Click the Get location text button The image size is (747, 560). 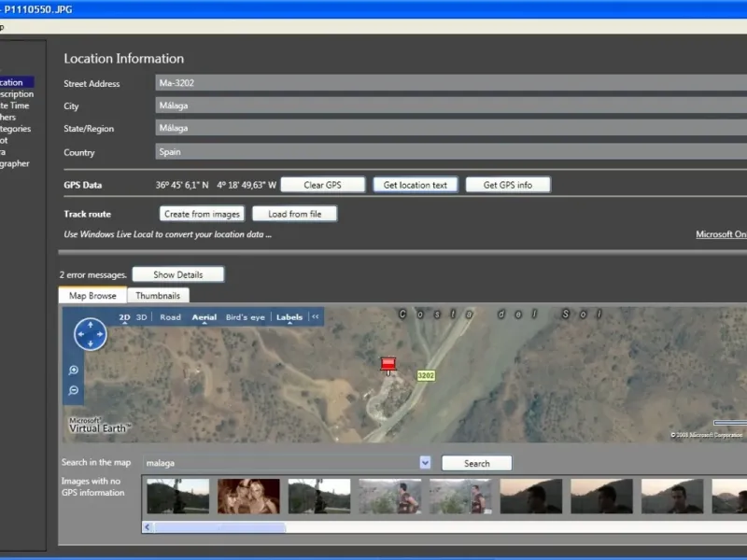416,185
